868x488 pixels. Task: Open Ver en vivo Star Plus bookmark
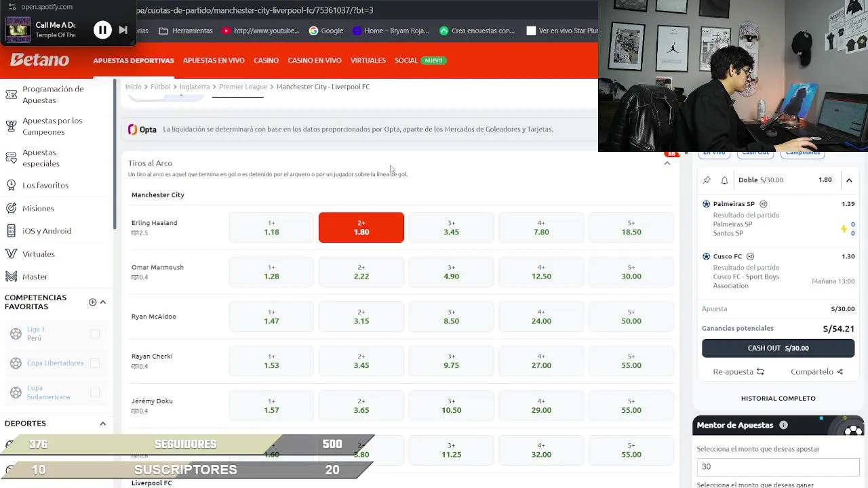(x=562, y=30)
